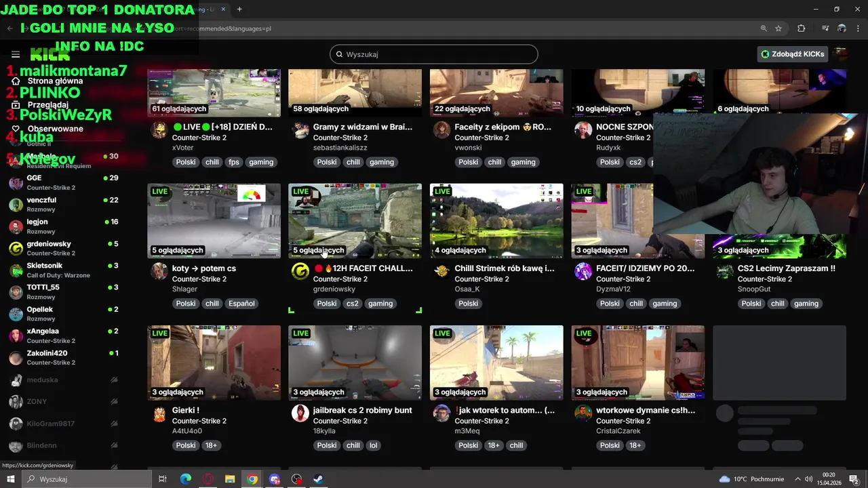Open venczful channel in sidebar
Image resolution: width=868 pixels, height=488 pixels.
pyautogui.click(x=64, y=204)
